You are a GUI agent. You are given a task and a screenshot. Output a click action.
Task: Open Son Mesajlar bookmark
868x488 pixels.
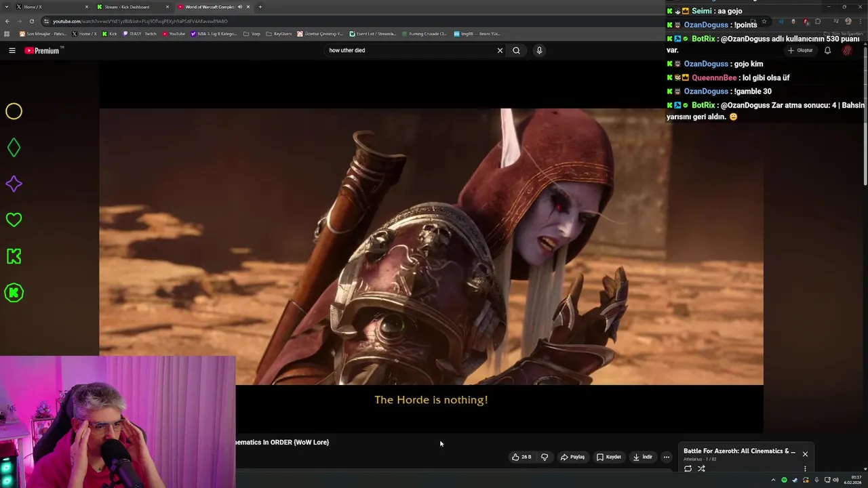pyautogui.click(x=43, y=33)
